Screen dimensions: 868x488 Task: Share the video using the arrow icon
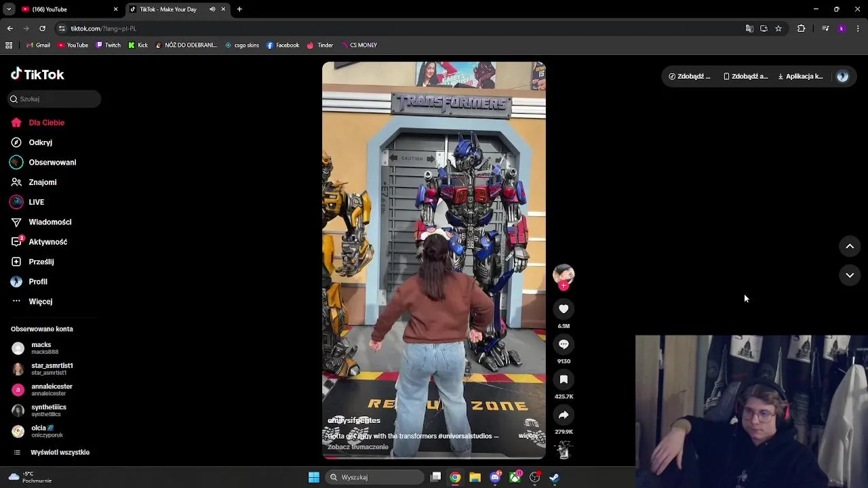click(564, 415)
